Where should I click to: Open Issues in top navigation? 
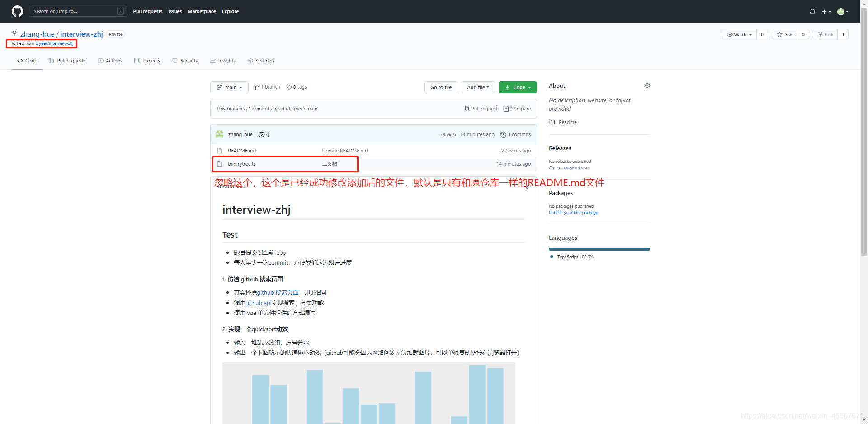click(175, 11)
